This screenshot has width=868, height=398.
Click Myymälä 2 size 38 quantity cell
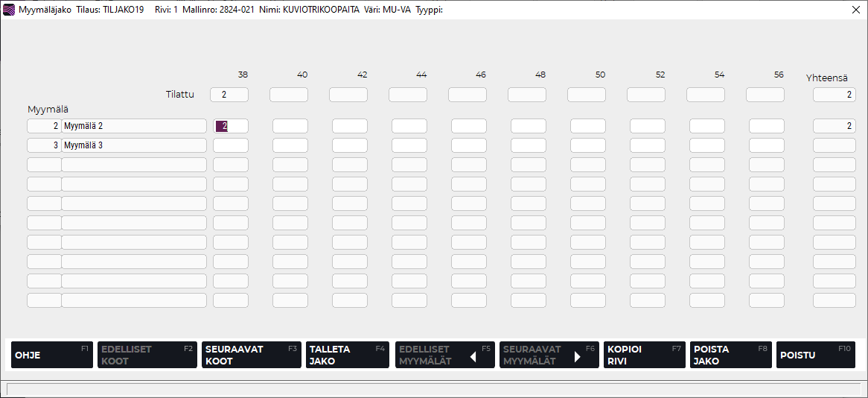coord(231,126)
